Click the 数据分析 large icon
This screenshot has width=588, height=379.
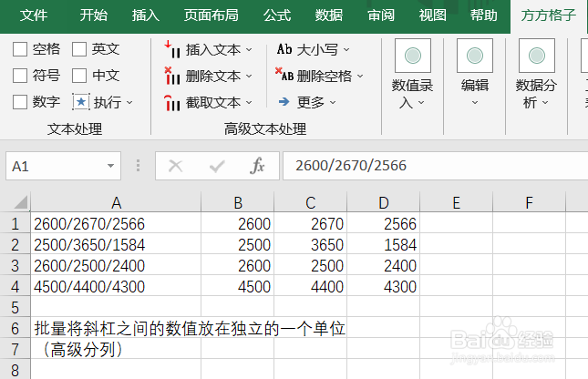tap(537, 56)
